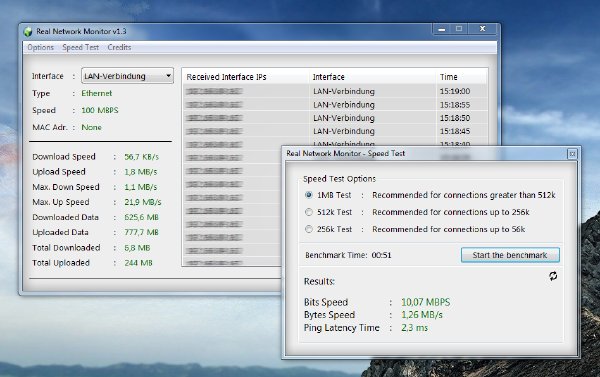The width and height of the screenshot is (600, 377).
Task: Click the 100 MBPS speed value
Action: point(100,110)
